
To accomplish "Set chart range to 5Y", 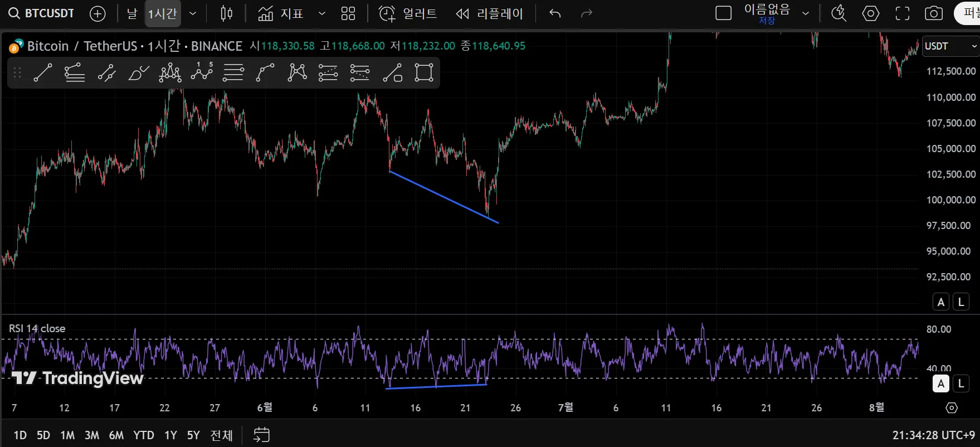I will [x=193, y=435].
